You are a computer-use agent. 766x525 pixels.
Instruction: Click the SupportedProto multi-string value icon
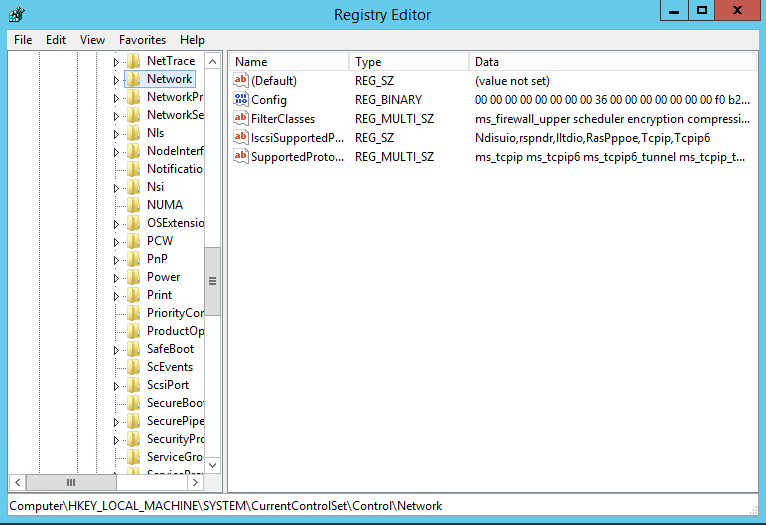[240, 157]
